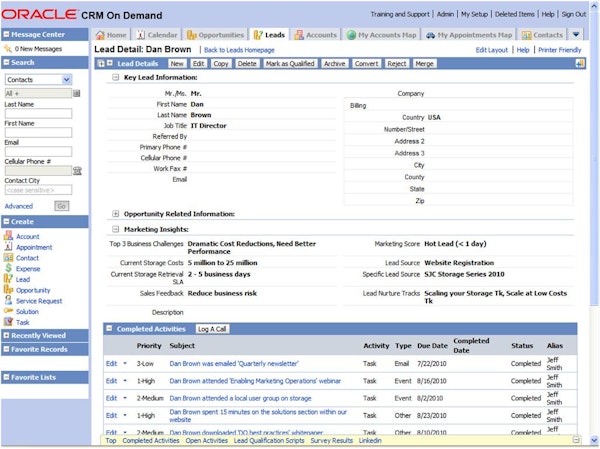The image size is (600, 449).
Task: Click the icon at right end of Lead Details bar
Action: pyautogui.click(x=580, y=64)
